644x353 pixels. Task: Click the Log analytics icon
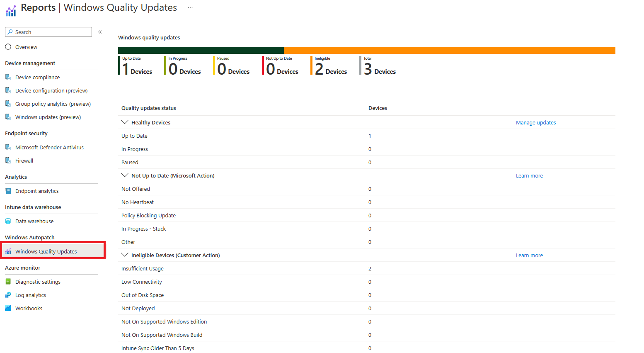point(8,295)
